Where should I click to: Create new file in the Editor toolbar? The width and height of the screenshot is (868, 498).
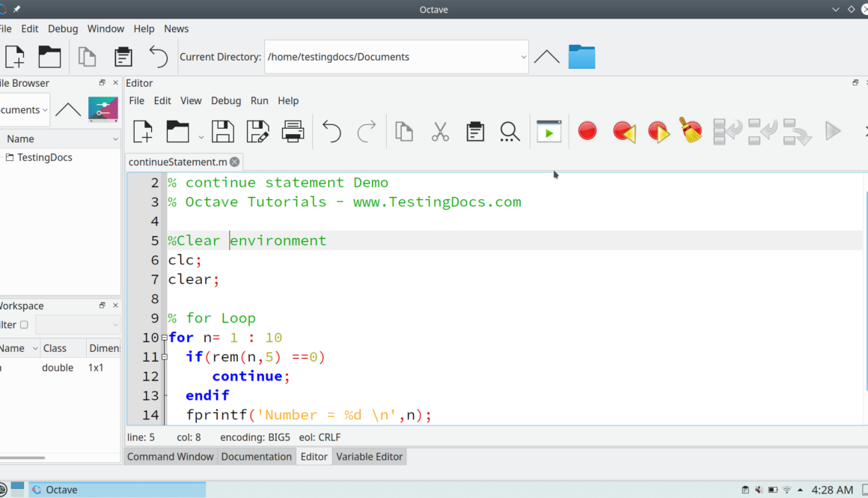pos(143,132)
